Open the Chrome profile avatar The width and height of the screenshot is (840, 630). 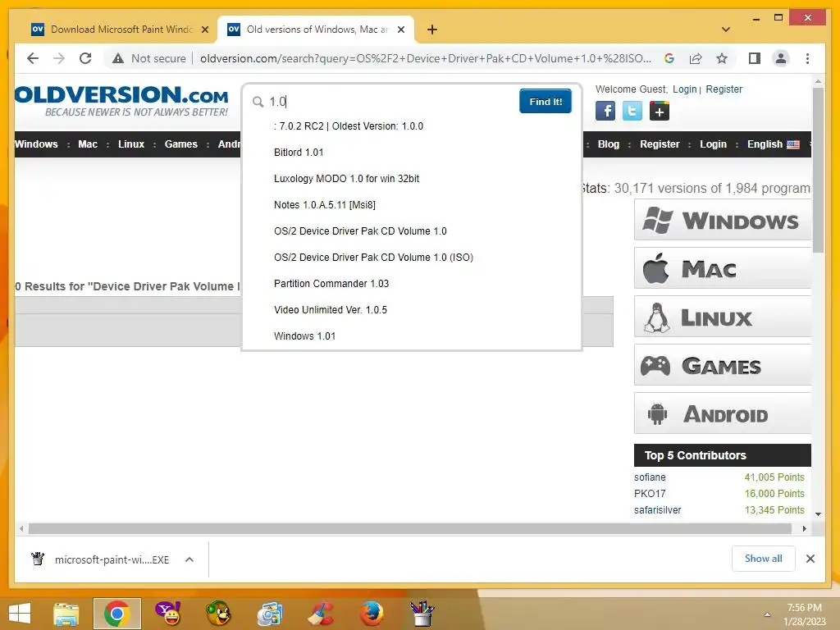(781, 58)
